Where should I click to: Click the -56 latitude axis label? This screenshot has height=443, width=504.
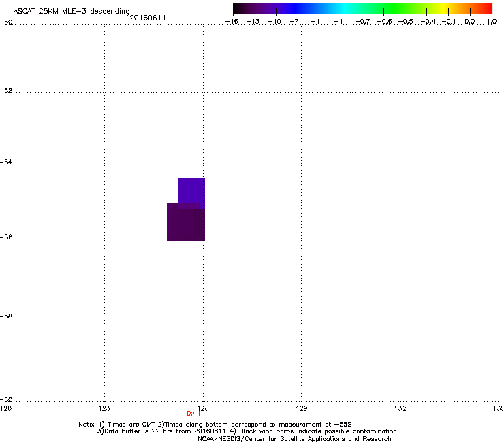(x=6, y=237)
